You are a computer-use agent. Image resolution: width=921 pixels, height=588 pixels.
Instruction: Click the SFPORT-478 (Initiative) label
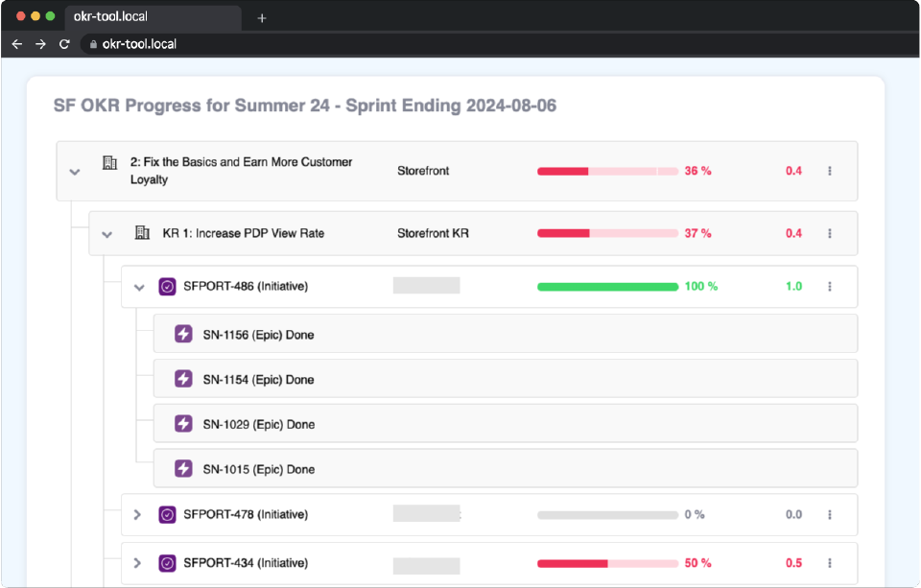point(246,514)
